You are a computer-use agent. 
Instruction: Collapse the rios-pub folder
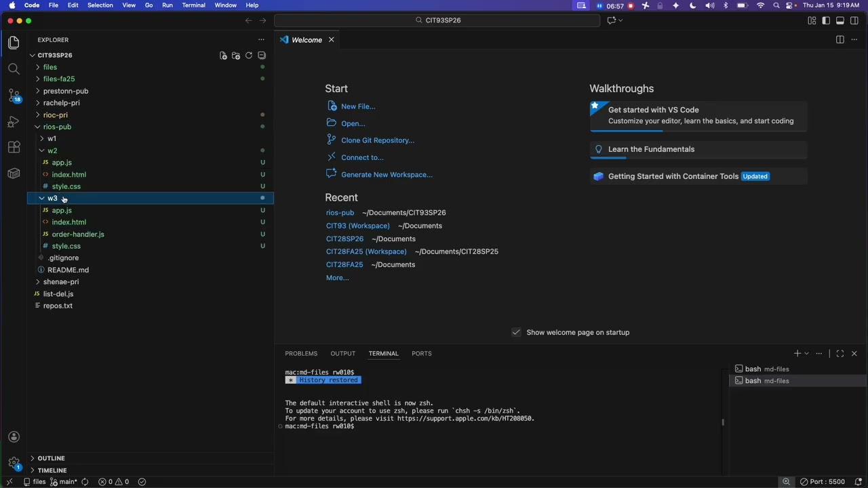click(x=150, y=127)
